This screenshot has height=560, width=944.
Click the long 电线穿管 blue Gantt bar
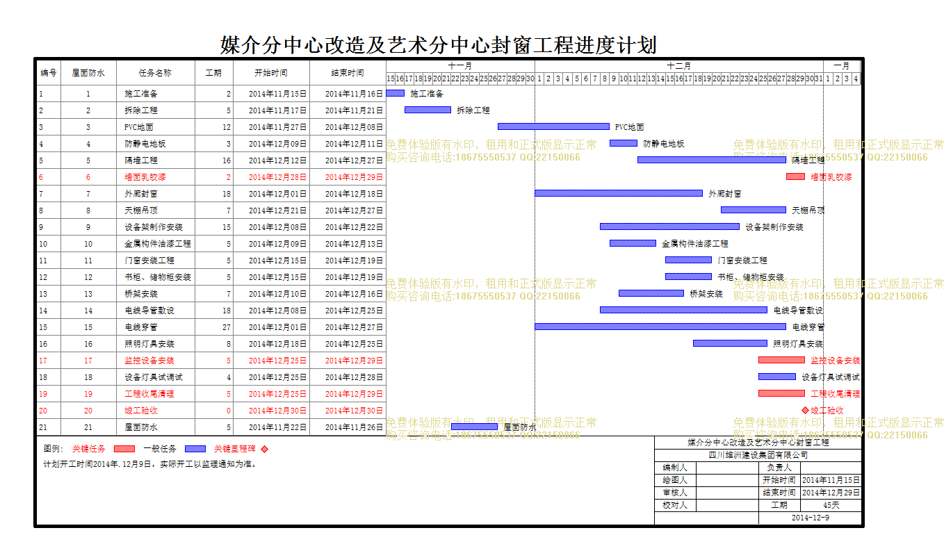point(660,327)
